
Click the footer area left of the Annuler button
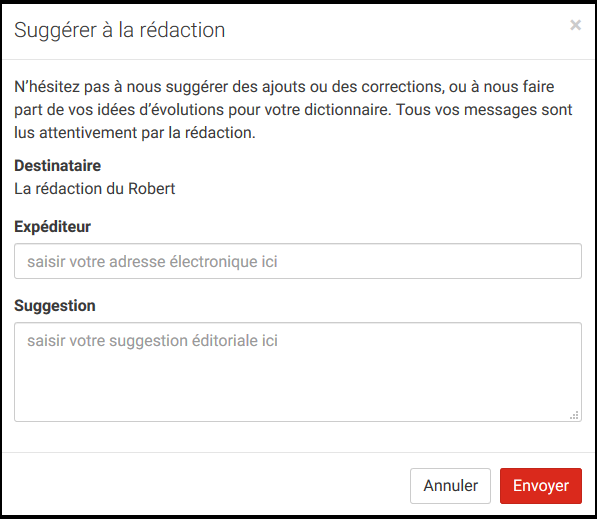point(206,486)
